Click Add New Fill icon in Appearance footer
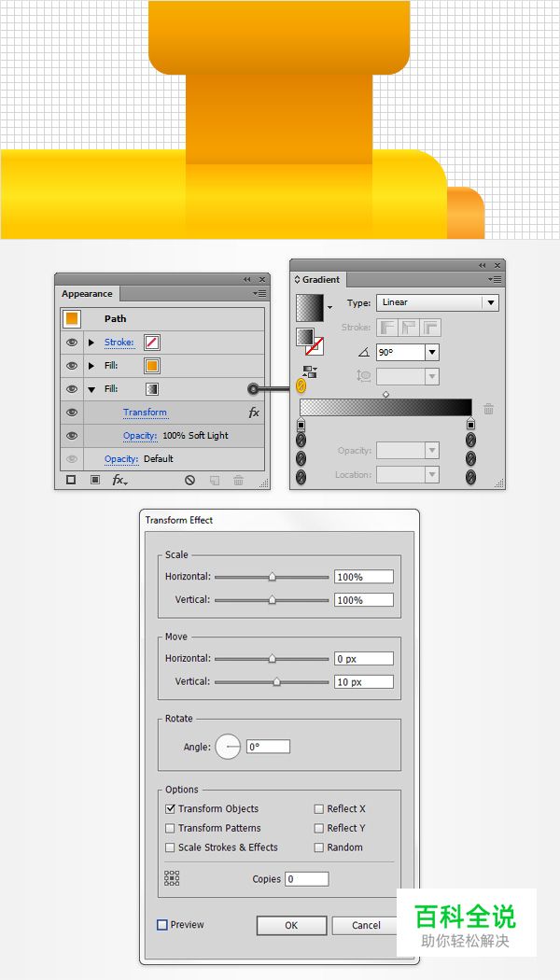 [x=95, y=480]
